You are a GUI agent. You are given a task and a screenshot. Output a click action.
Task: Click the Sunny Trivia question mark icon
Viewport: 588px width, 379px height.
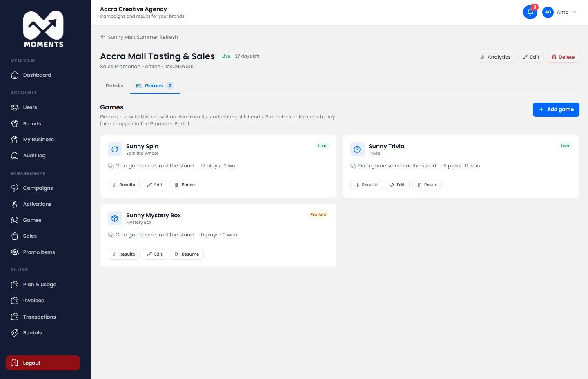tap(357, 149)
